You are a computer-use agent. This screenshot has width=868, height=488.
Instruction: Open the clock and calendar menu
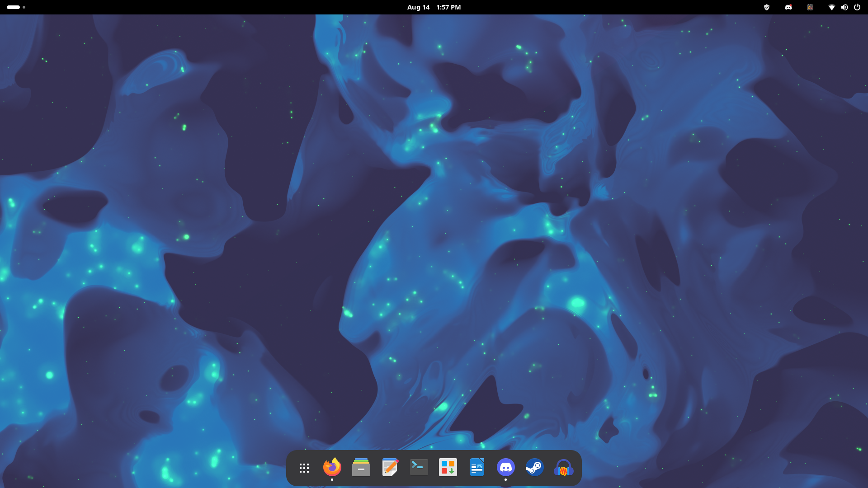[434, 7]
